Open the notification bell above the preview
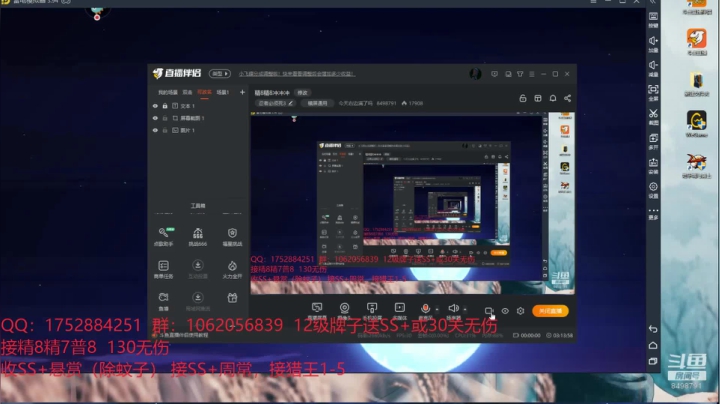This screenshot has height=404, width=720. [x=553, y=98]
